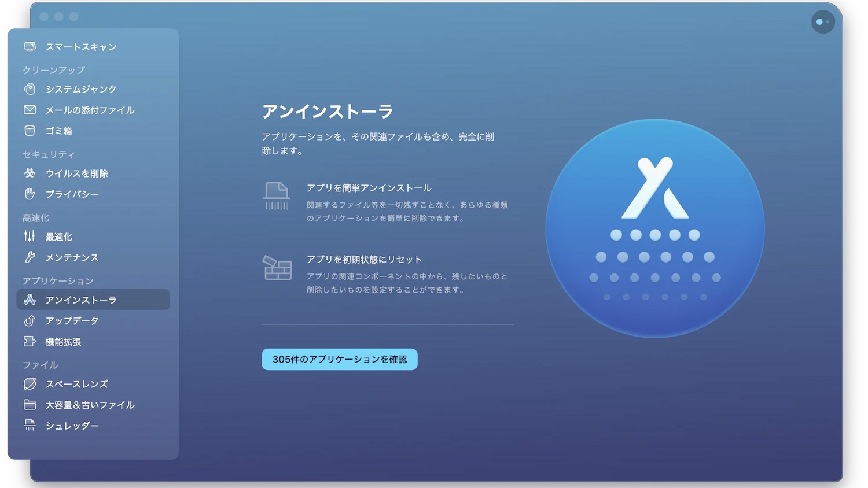The width and height of the screenshot is (868, 488).
Task: Select the Privacy hand icon
Action: coord(30,194)
